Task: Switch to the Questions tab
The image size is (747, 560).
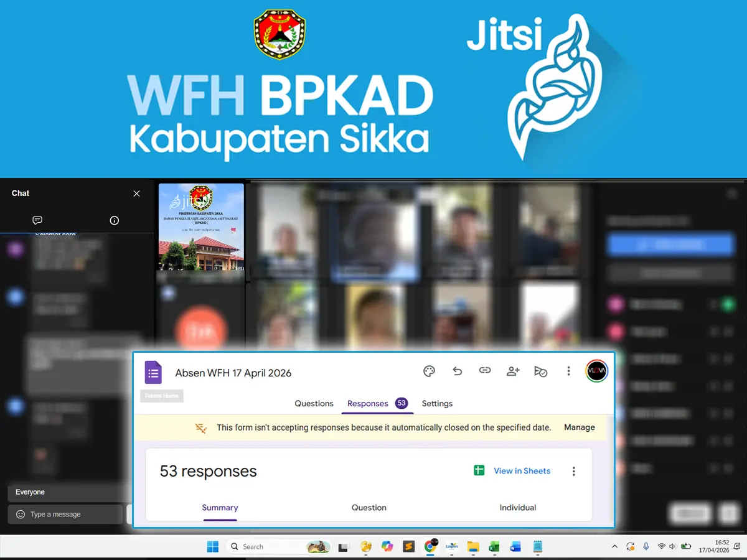Action: pos(314,404)
